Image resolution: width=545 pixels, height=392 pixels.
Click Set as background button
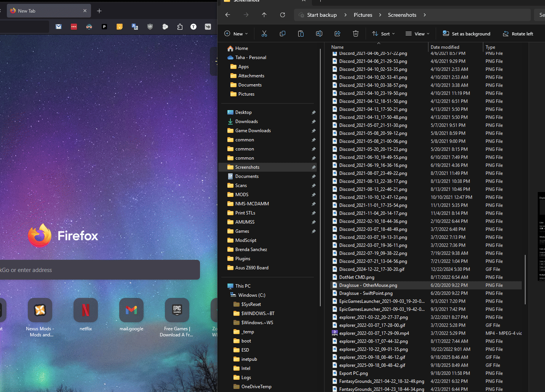click(x=467, y=34)
